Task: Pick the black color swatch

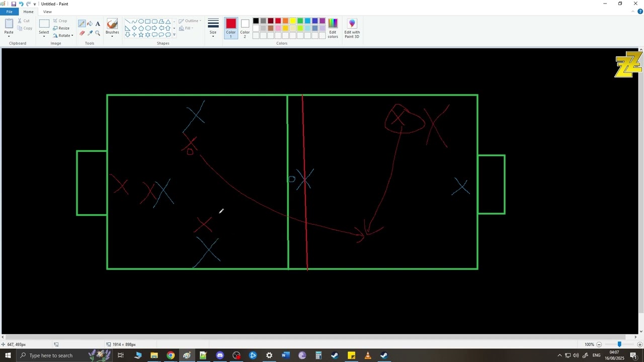Action: (256, 21)
